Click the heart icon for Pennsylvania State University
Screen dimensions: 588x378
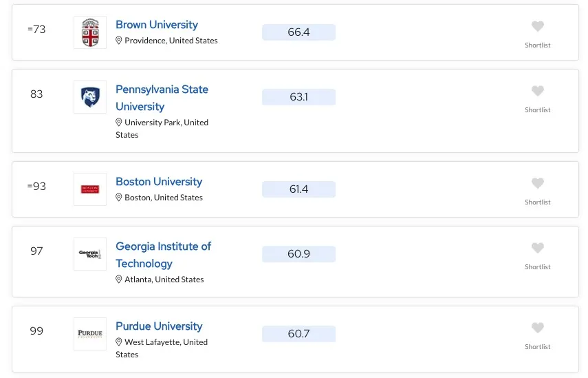click(538, 92)
